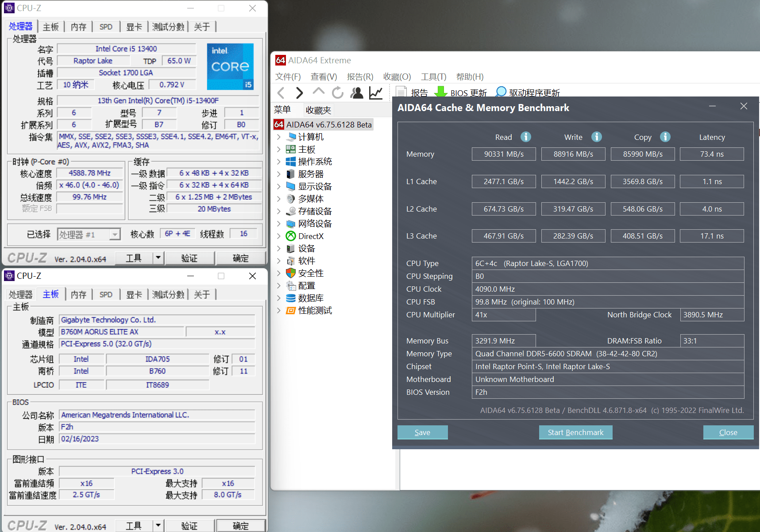
Task: Select the 显示设备 display icon in tree
Action: point(291,186)
